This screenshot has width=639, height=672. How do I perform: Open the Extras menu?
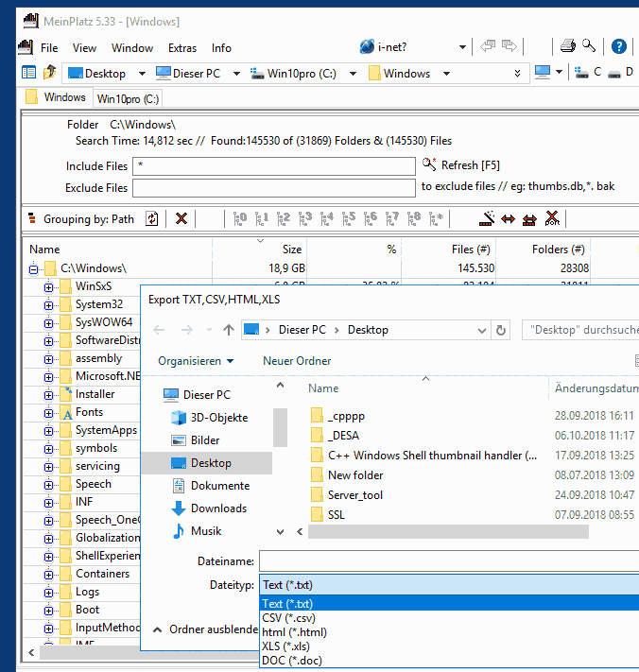click(182, 47)
